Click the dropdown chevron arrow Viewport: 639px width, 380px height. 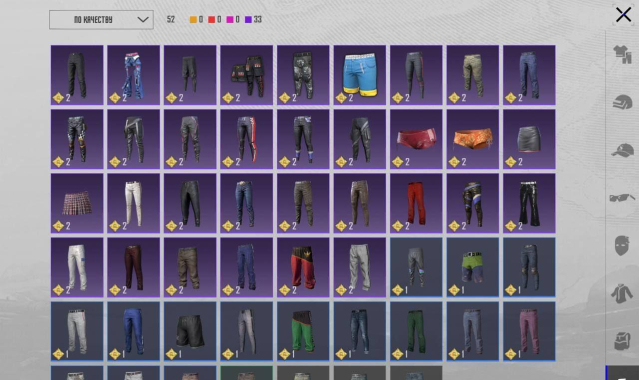(143, 20)
